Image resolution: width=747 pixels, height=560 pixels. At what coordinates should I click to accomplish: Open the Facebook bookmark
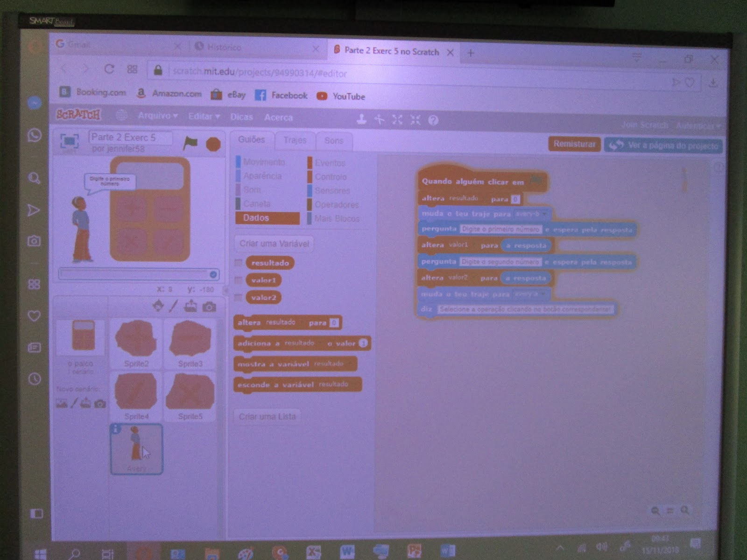click(x=281, y=95)
